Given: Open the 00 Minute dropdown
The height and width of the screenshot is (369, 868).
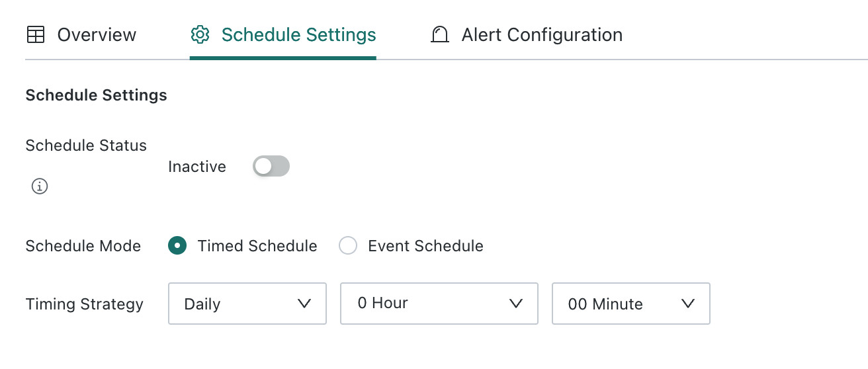Looking at the screenshot, I should (631, 304).
